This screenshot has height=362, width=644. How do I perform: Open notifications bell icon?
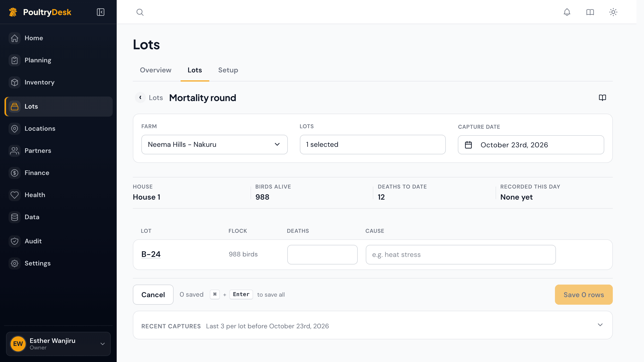(x=567, y=12)
